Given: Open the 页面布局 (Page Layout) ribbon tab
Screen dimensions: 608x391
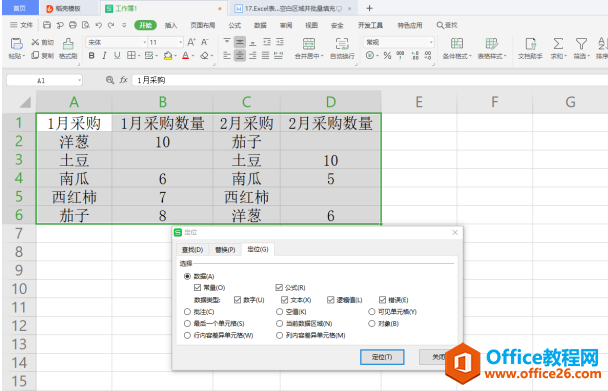Looking at the screenshot, I should click(202, 25).
